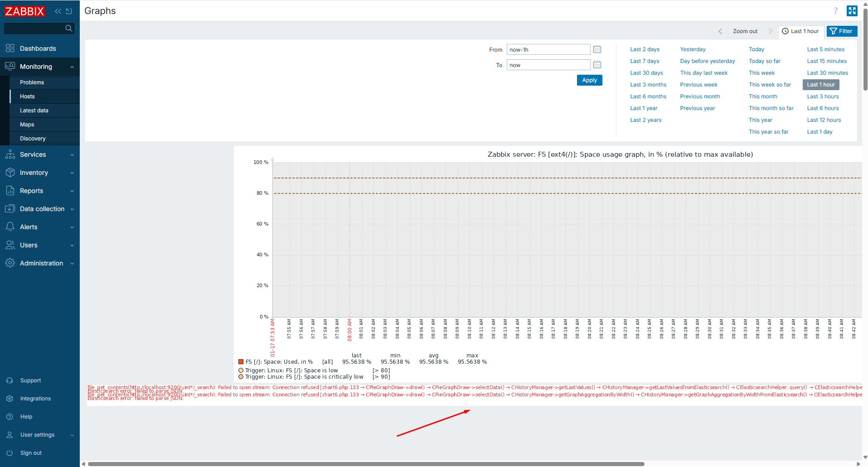The width and height of the screenshot is (868, 467).
Task: Open the Problems menu item
Action: coord(32,82)
